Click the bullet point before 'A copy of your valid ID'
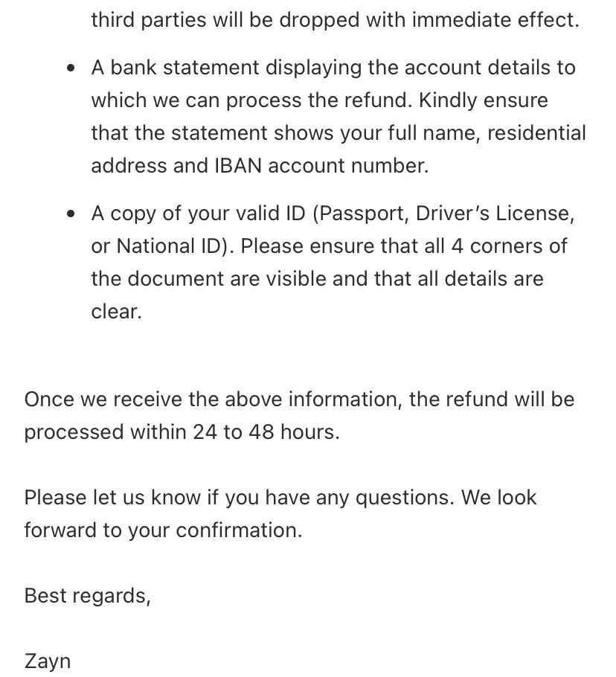The image size is (616, 677). coord(71,214)
